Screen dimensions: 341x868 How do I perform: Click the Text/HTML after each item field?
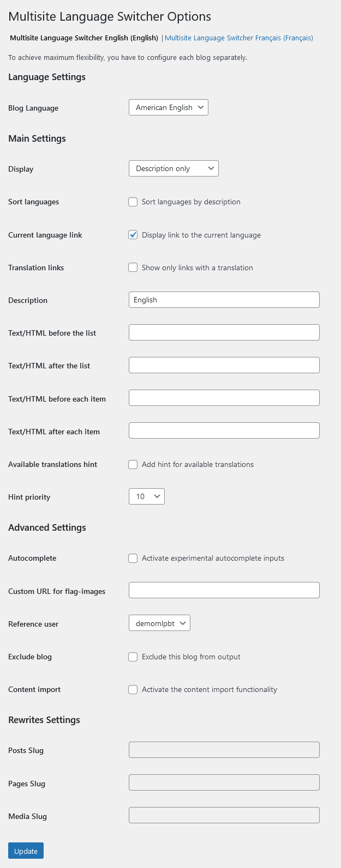[224, 431]
